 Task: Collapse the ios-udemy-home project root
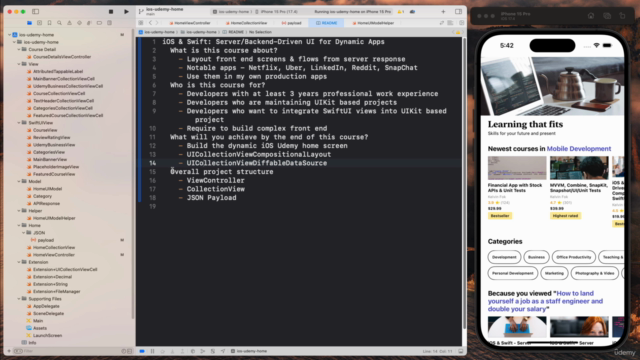pos(9,35)
